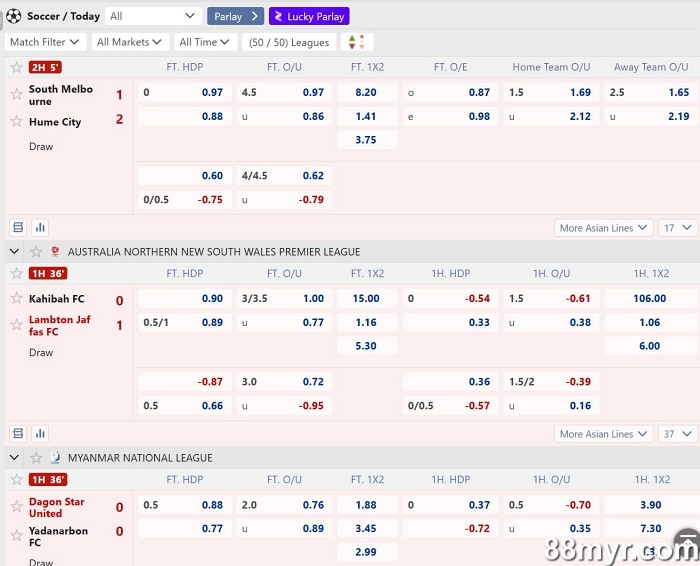Open the odds sort arrows icon
Screen dimensions: 700x566
[x=356, y=42]
